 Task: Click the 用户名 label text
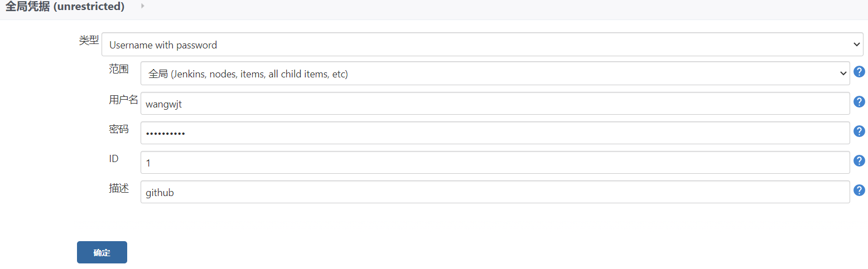tap(123, 100)
